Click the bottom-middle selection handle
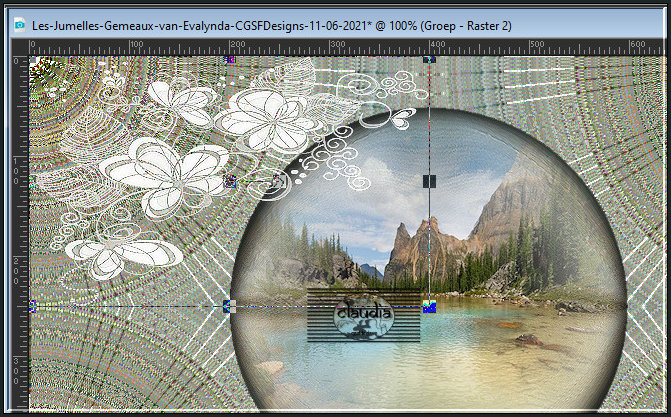Screen dimensions: 671x417 click(229, 306)
